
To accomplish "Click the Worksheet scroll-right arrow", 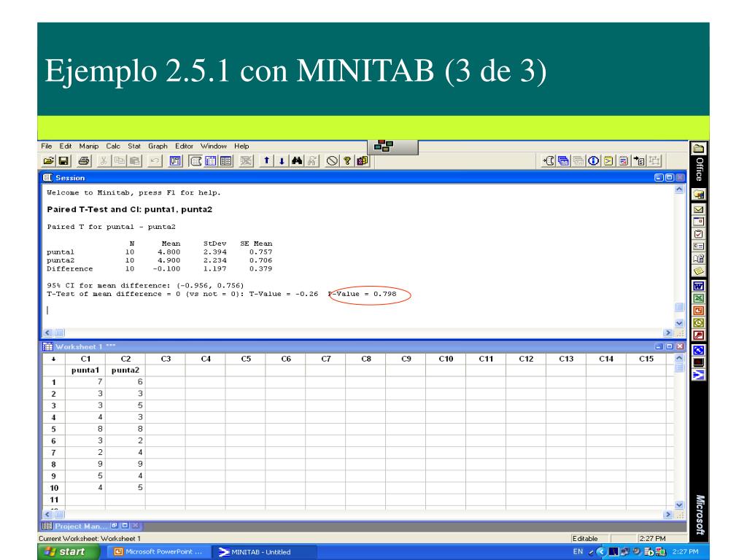I will [x=668, y=514].
